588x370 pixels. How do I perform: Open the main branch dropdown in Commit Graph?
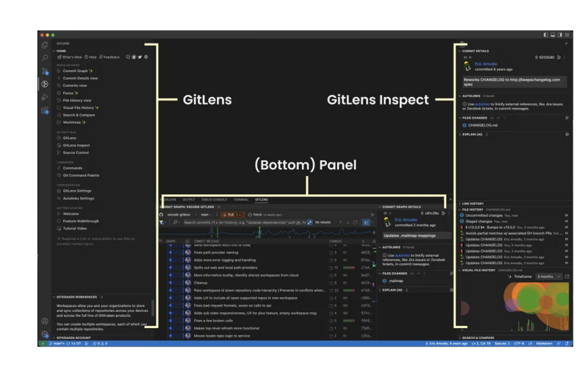click(x=205, y=215)
